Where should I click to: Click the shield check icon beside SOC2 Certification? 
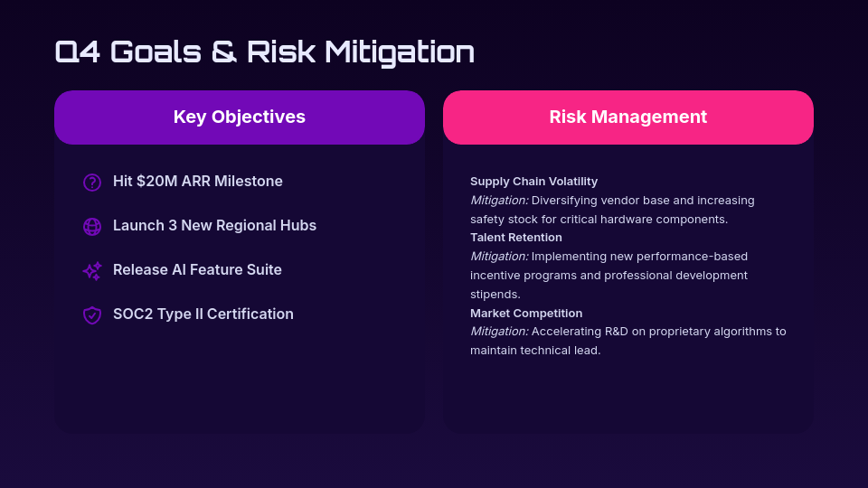(x=92, y=314)
